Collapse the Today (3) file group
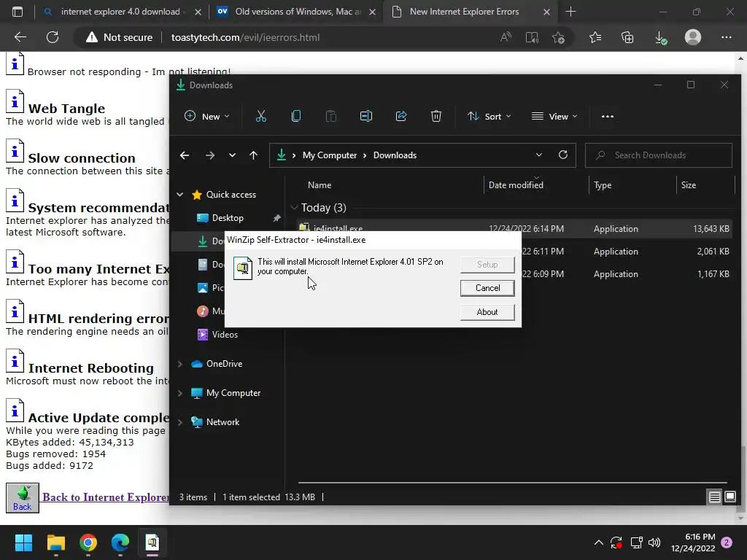Image resolution: width=747 pixels, height=560 pixels. 294,208
